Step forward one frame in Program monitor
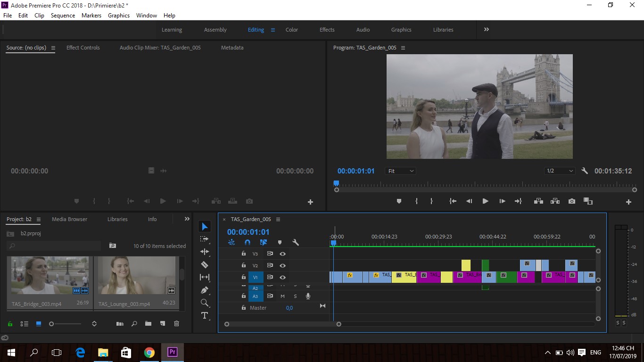This screenshot has height=362, width=644. (502, 201)
